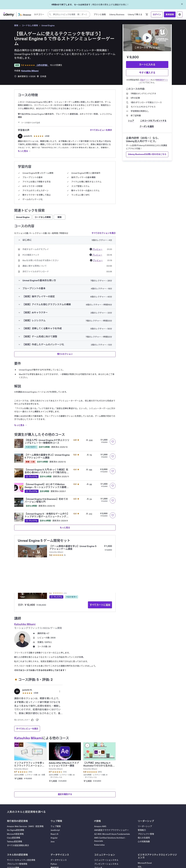The width and height of the screenshot is (186, 868).
Task: Open the shopping cart icon
Action: tap(147, 14)
